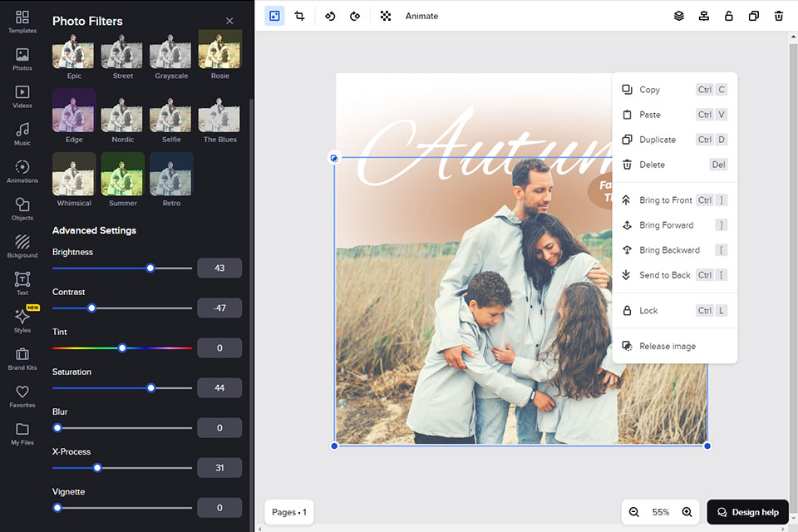Screen dimensions: 798x532
Task: Click the Contrast slider handle
Action: pos(91,308)
